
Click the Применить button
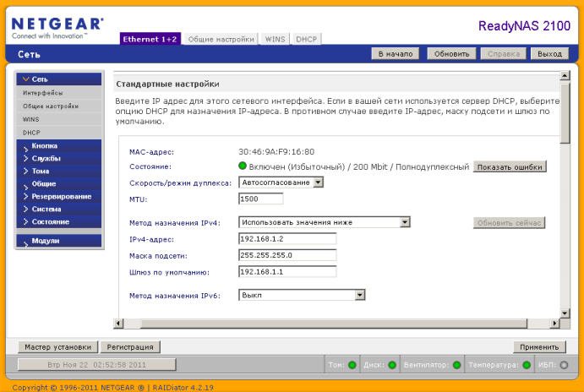pyautogui.click(x=539, y=347)
